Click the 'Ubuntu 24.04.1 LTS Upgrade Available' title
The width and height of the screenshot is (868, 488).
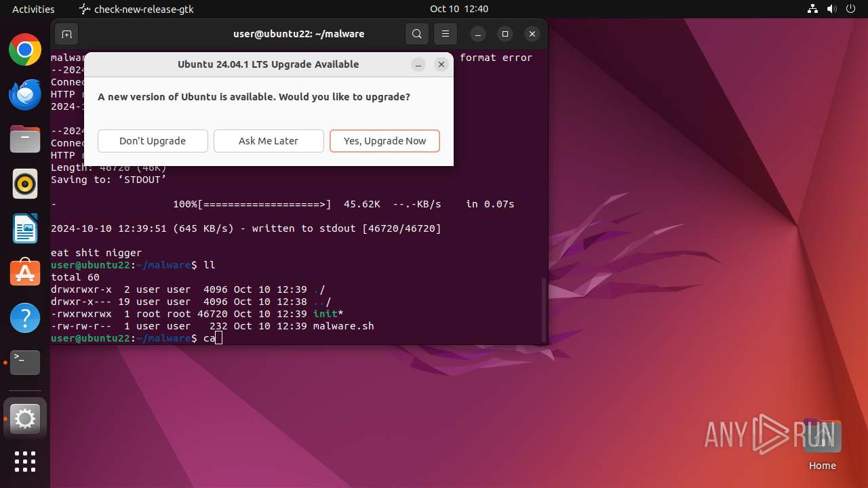tap(268, 64)
